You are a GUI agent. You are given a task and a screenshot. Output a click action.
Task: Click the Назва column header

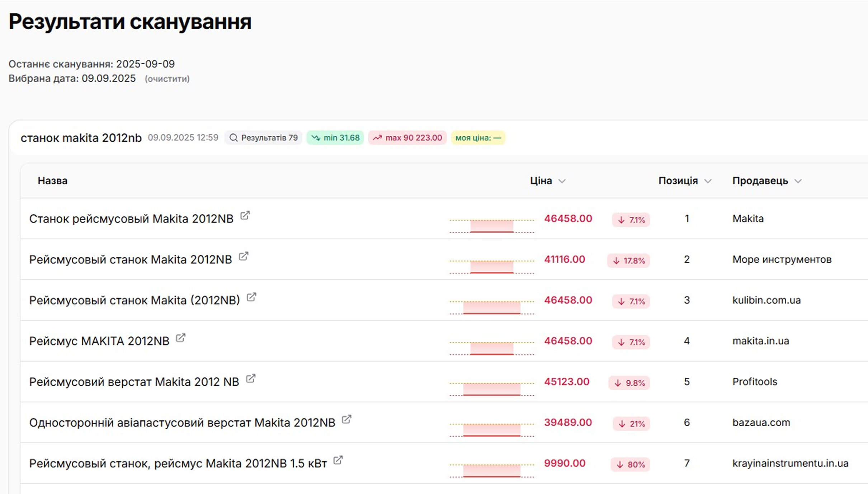[x=52, y=181]
